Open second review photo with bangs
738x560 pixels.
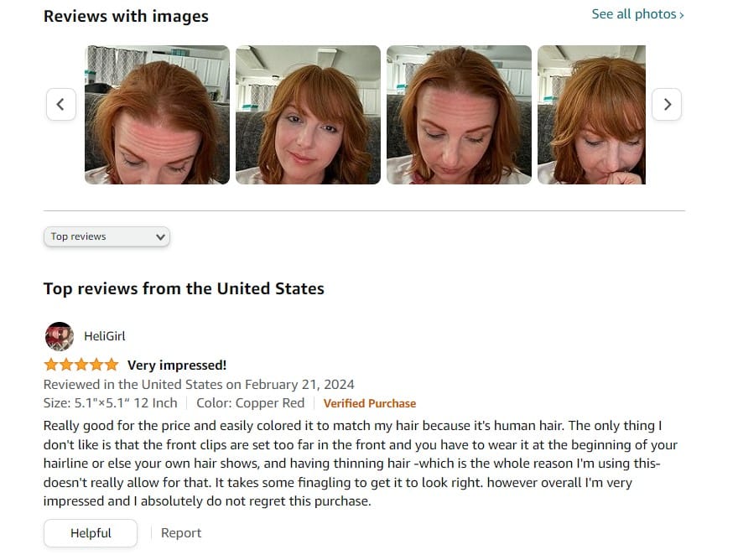click(308, 114)
